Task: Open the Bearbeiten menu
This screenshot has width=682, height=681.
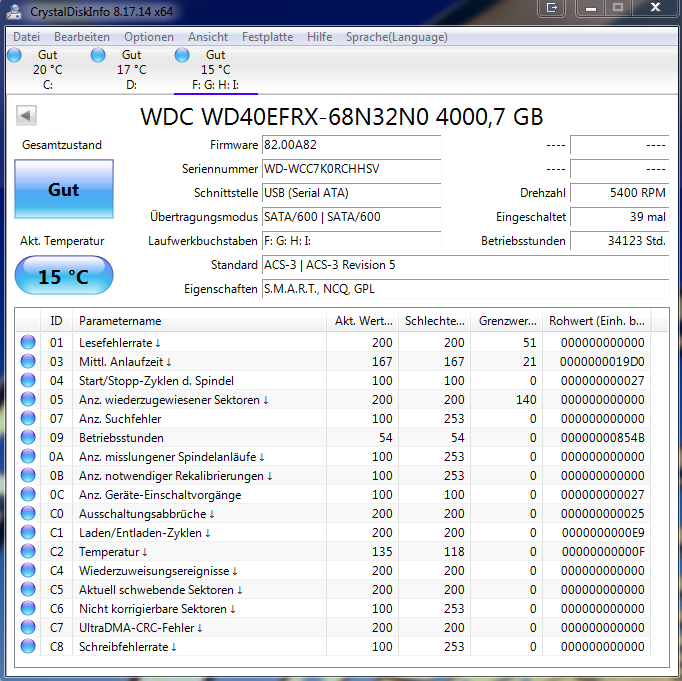Action: [x=82, y=37]
